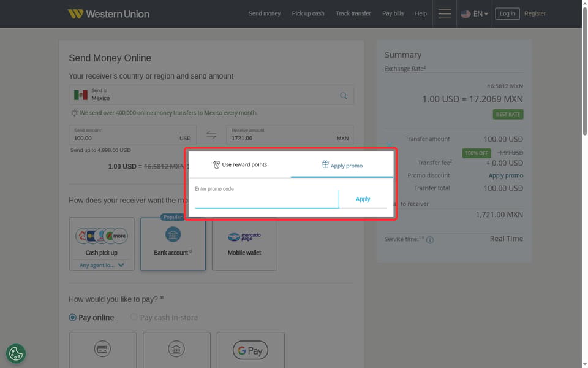Click Apply promo link in Summary

505,175
